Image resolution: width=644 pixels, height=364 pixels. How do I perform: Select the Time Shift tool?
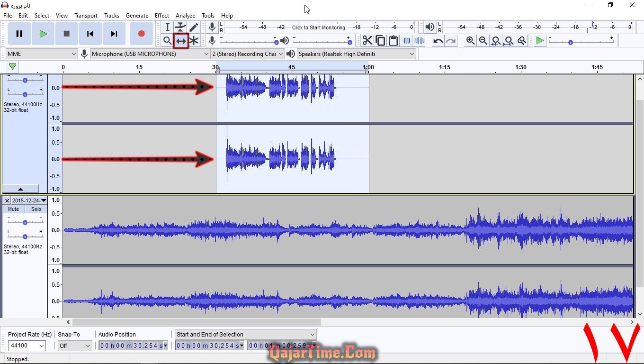coord(181,41)
